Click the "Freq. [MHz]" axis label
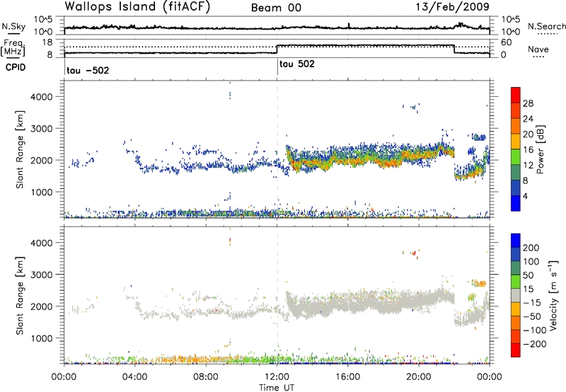Image resolution: width=566 pixels, height=392 pixels. pos(13,47)
